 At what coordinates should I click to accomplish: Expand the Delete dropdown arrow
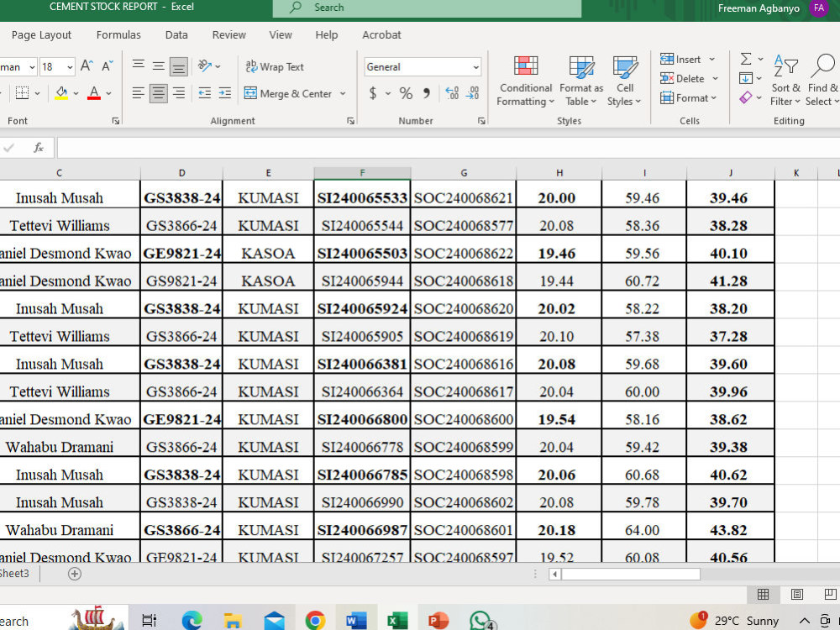click(x=715, y=78)
